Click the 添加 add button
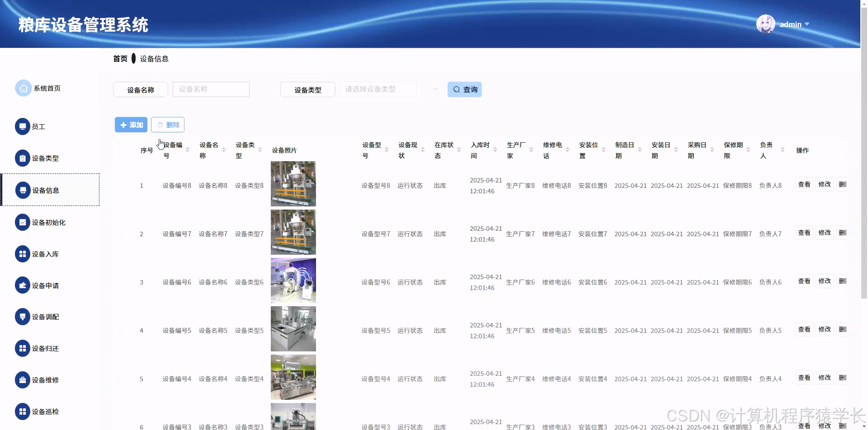The image size is (868, 430). (131, 125)
